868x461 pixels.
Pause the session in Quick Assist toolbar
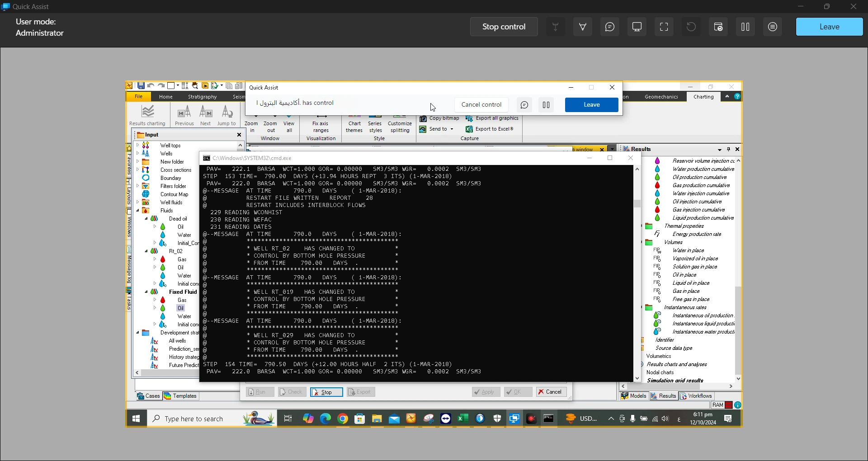click(745, 27)
